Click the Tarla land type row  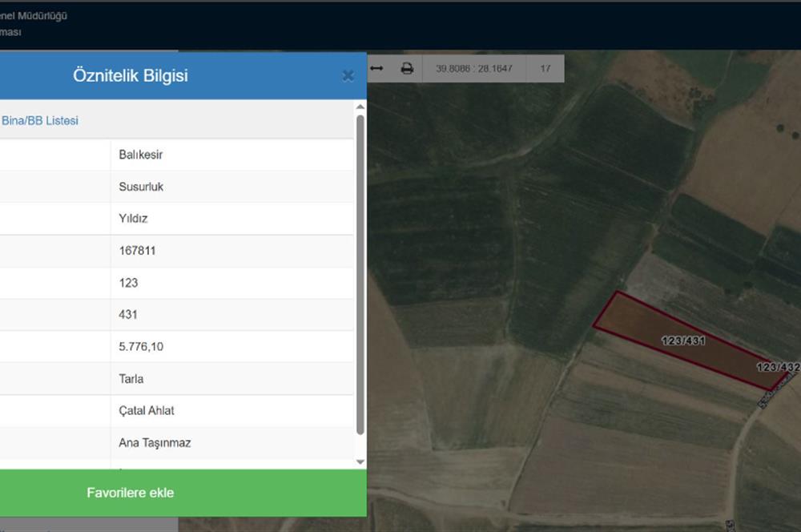(x=131, y=379)
